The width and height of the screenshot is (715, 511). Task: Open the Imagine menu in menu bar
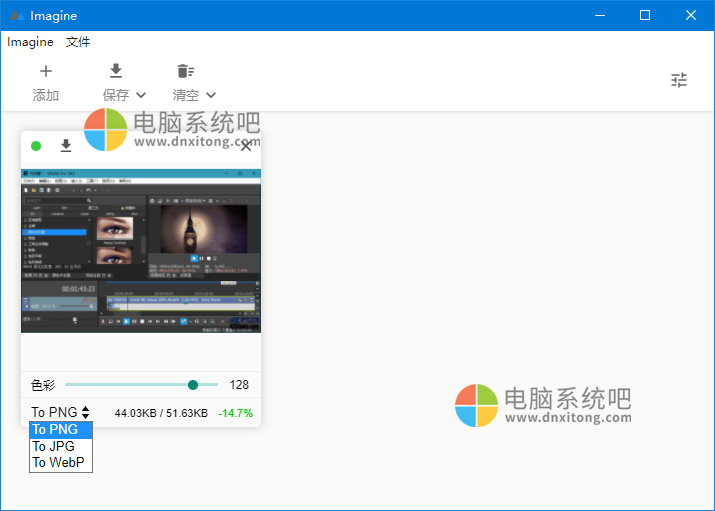tap(30, 42)
